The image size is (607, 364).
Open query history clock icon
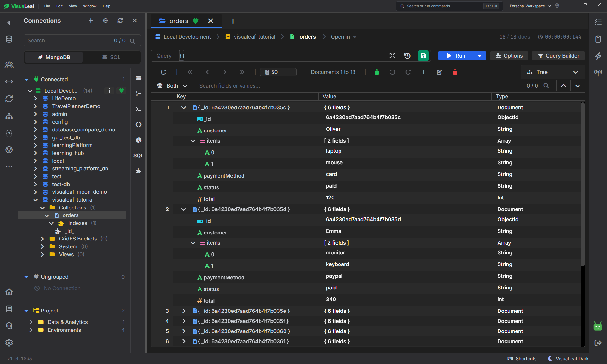pos(407,56)
